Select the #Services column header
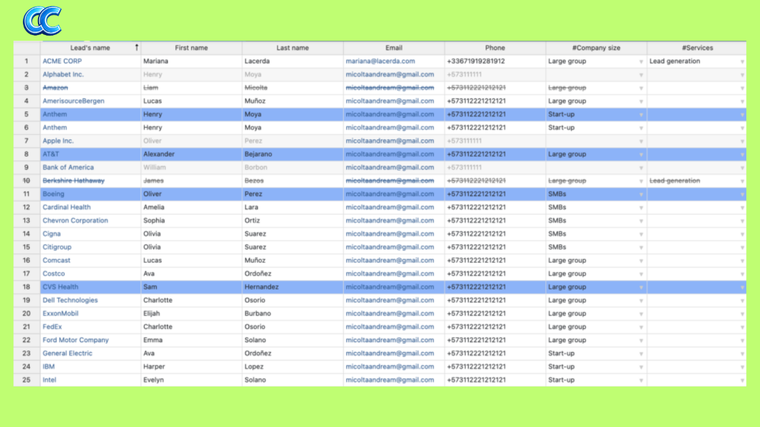 pyautogui.click(x=697, y=48)
